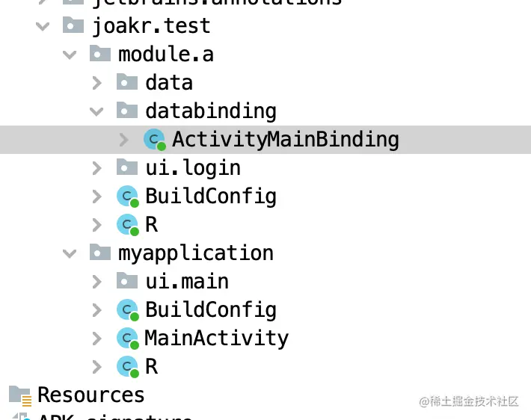Click the Resources folder icon

pos(20,395)
